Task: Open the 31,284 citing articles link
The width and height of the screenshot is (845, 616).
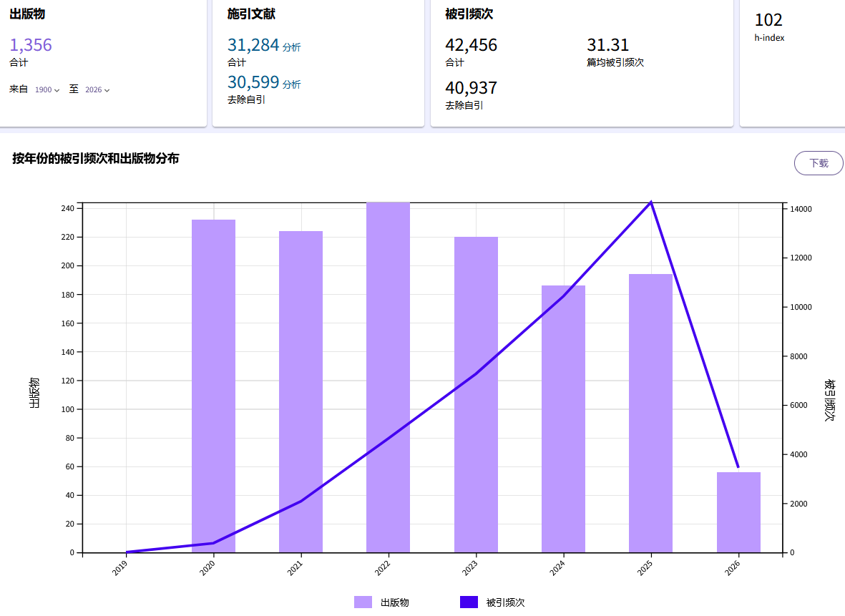Action: click(253, 45)
